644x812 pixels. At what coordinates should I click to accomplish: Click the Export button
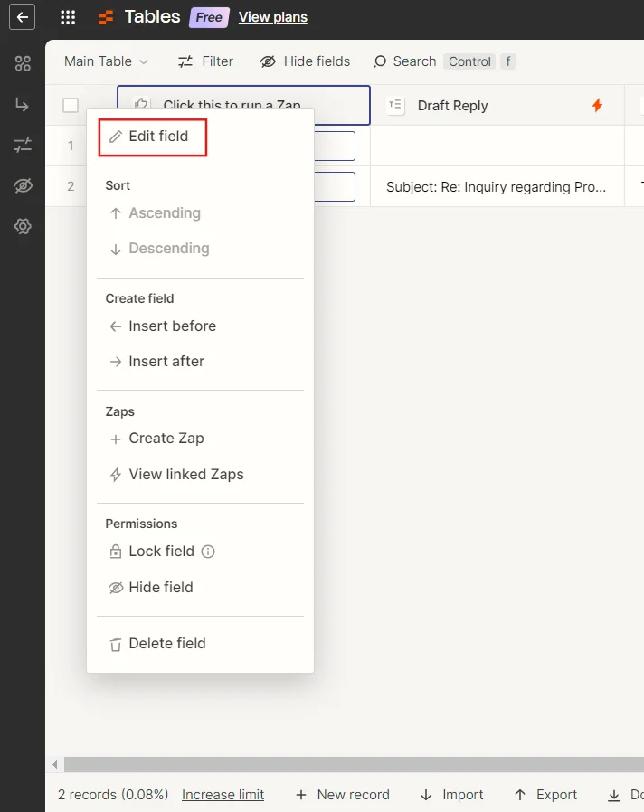(545, 795)
